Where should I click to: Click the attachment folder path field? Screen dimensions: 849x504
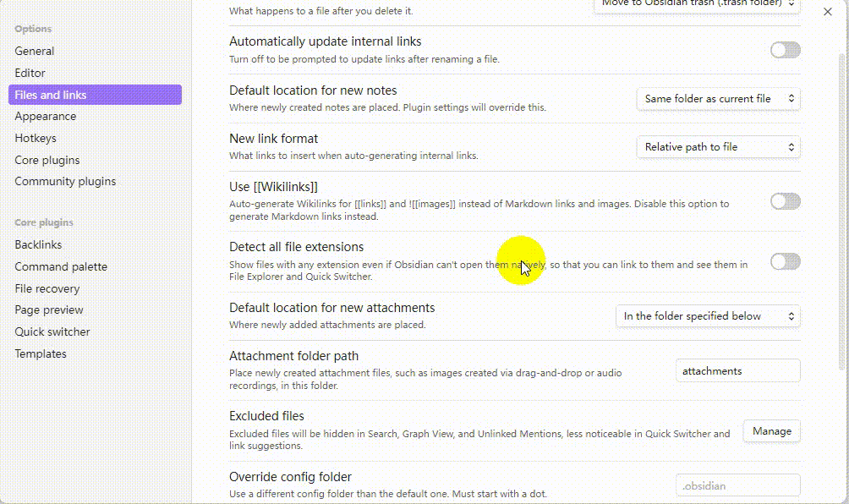click(x=737, y=370)
